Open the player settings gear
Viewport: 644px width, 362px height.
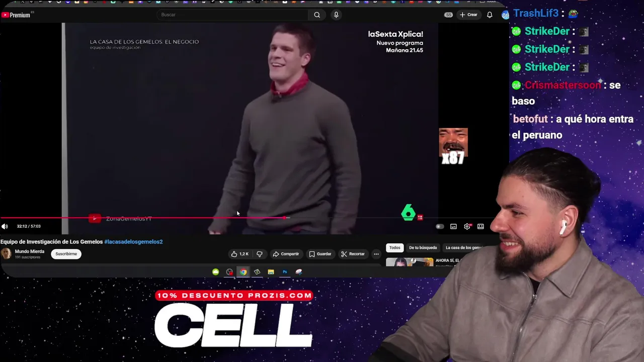click(x=467, y=227)
